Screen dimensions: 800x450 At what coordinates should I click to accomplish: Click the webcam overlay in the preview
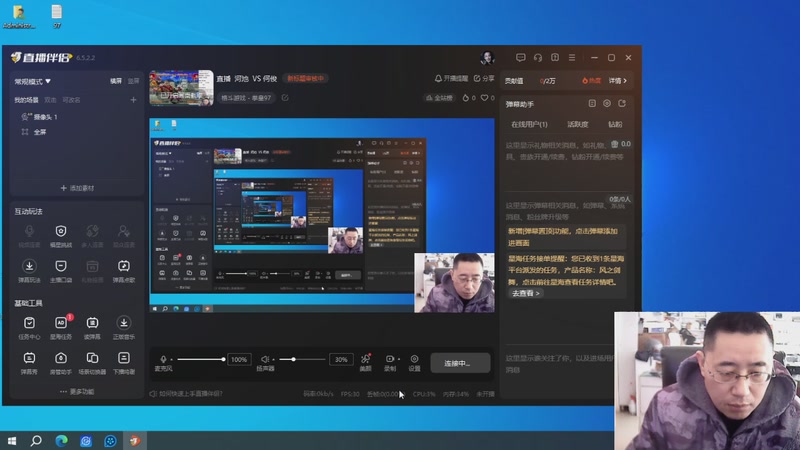454,282
